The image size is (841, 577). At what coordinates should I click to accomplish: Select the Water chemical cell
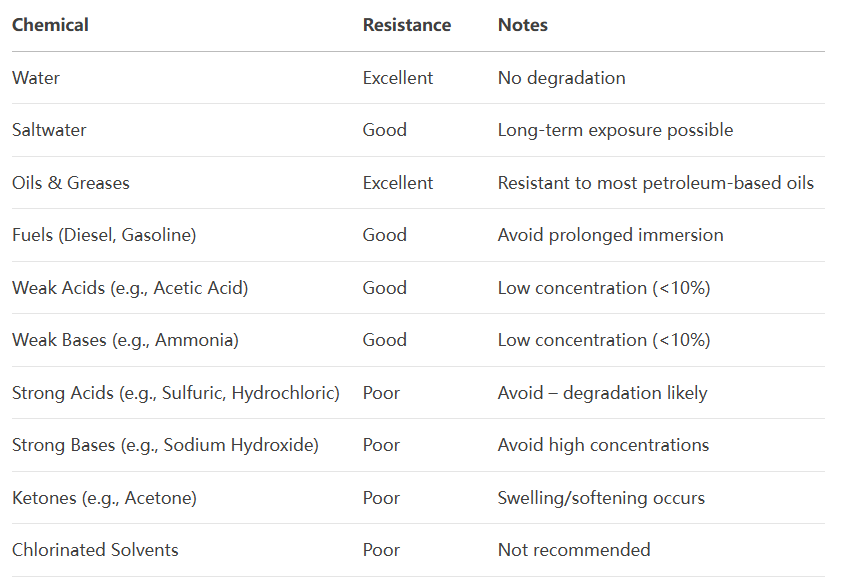click(x=35, y=78)
